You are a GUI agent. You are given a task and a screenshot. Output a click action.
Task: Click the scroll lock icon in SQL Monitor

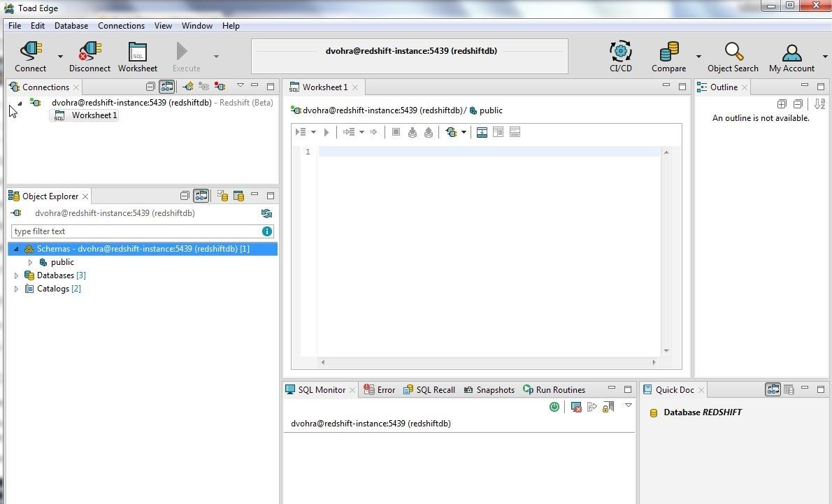click(x=608, y=406)
